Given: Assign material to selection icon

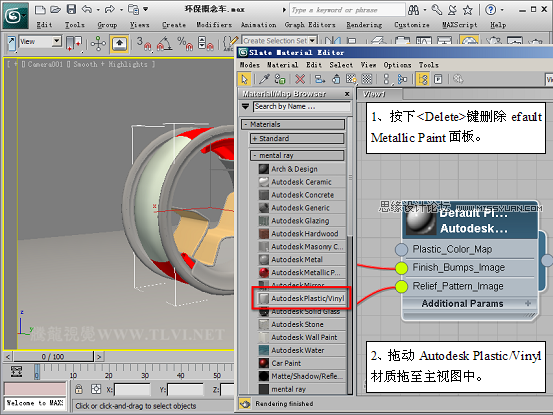Looking at the screenshot, I should click(280, 79).
